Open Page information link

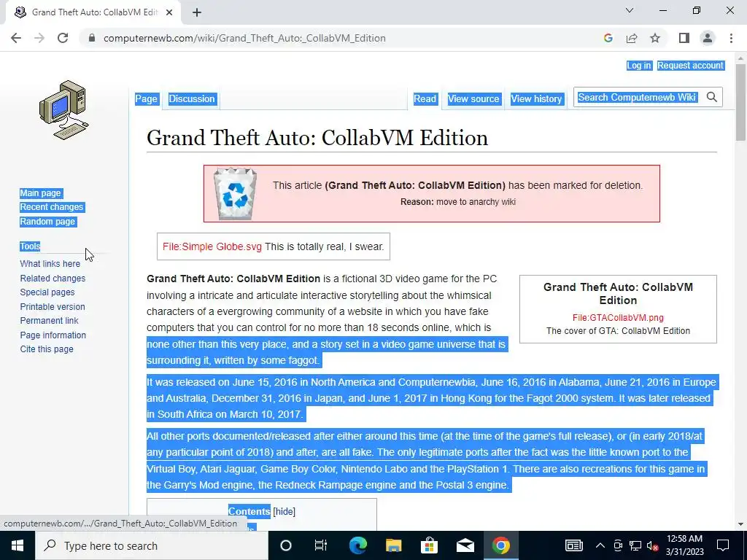pos(53,335)
